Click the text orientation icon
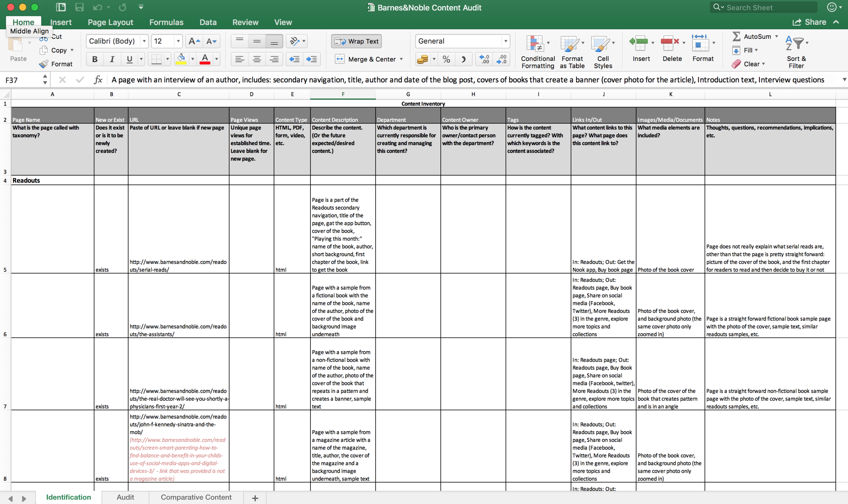 (294, 41)
